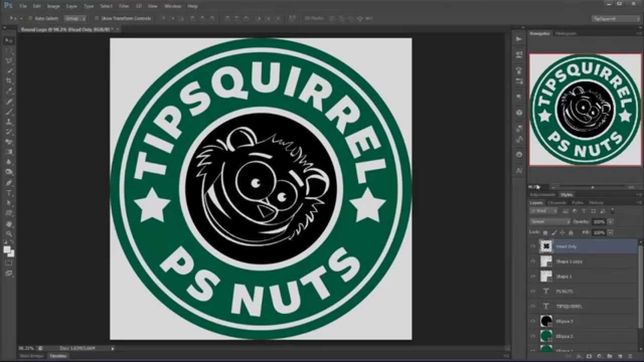Switch to the Histogram tab
644x362 pixels.
point(565,33)
